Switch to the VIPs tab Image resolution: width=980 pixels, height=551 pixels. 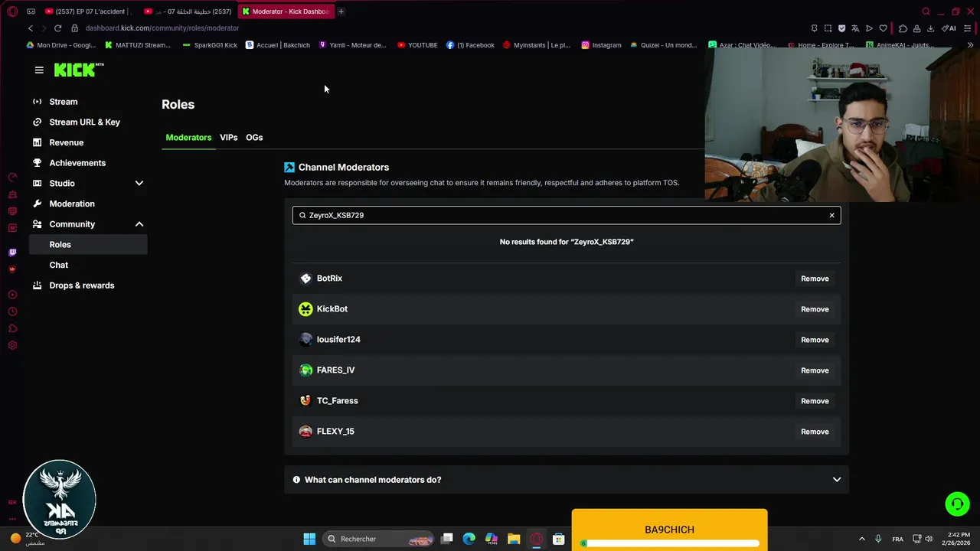[x=229, y=138]
